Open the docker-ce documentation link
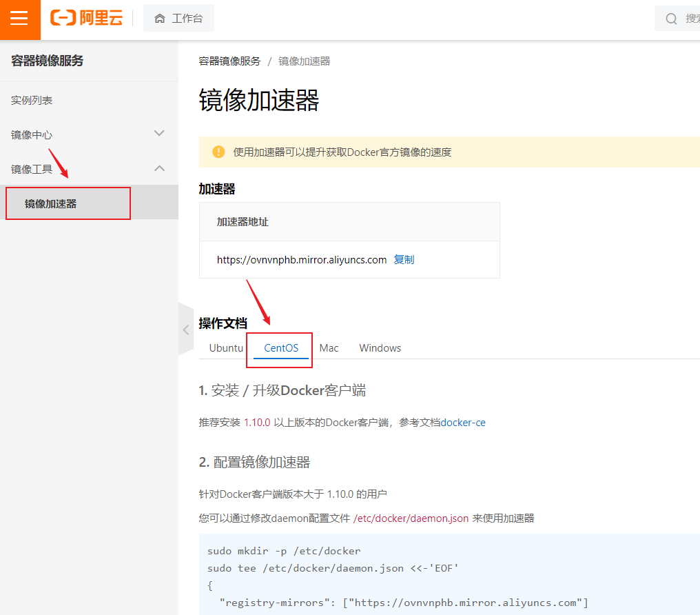Screen dimensions: 700x615 pyautogui.click(x=463, y=423)
